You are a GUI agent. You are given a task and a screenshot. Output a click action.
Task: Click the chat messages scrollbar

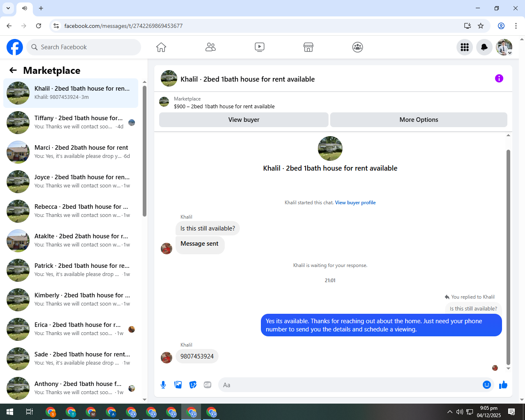pos(508,257)
